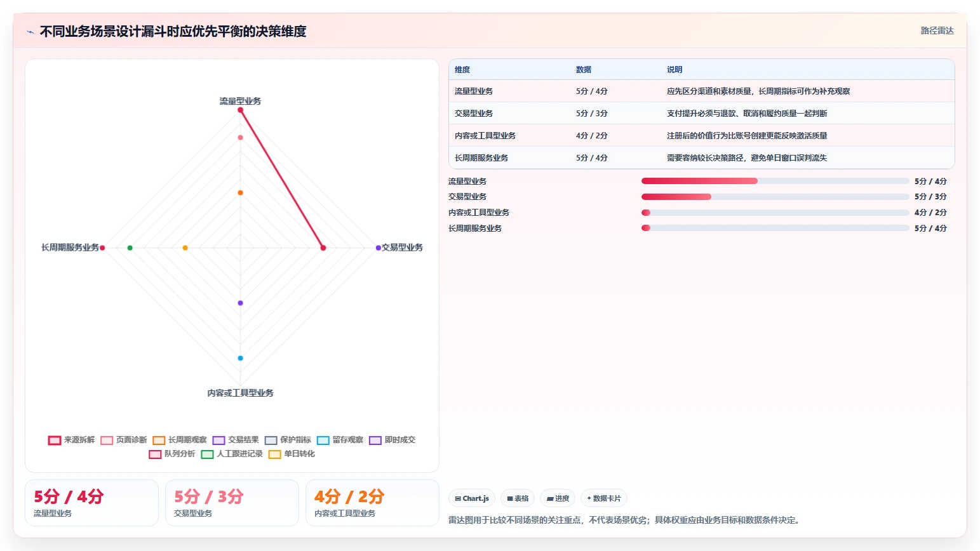Open the 4分 / 2分 内容或工具型业务 stat card
Image resolution: width=980 pixels, height=551 pixels.
[372, 503]
